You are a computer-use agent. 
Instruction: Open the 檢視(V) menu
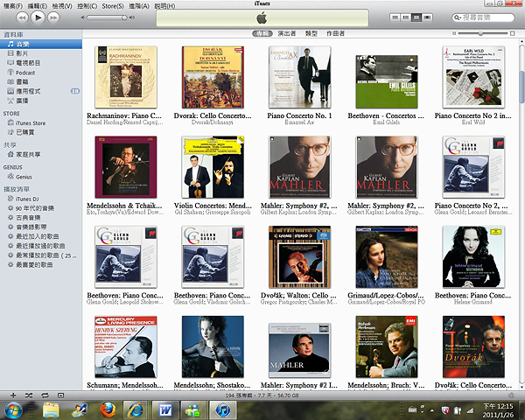coord(62,6)
